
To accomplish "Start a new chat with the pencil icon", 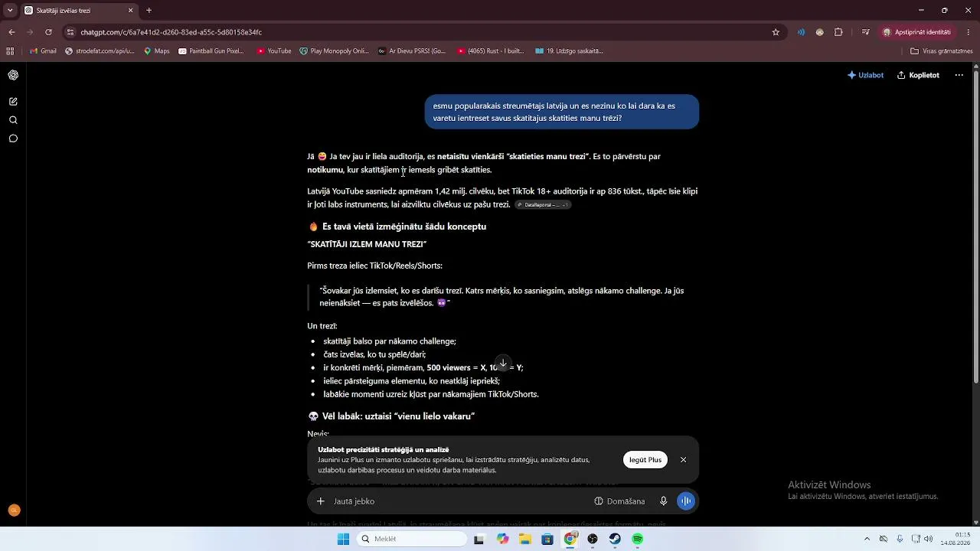I will (x=13, y=101).
